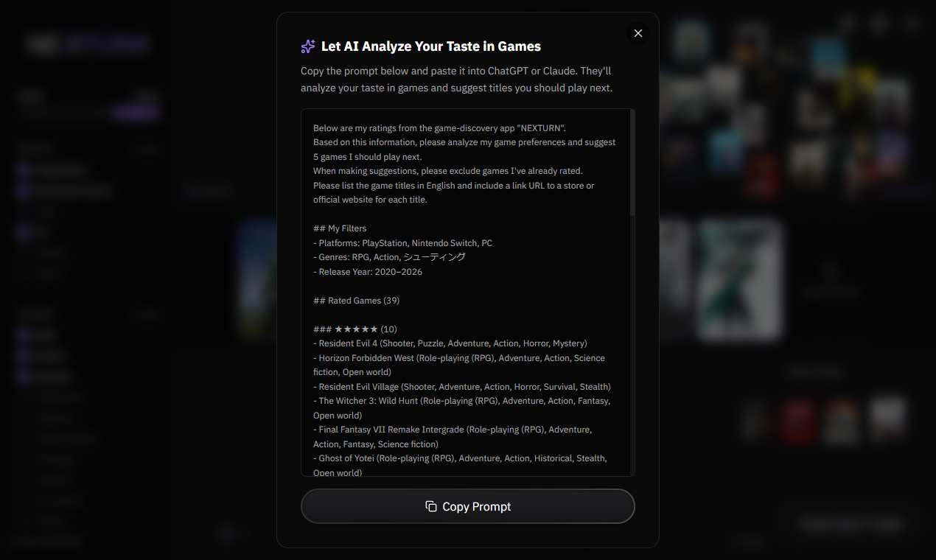Image resolution: width=936 pixels, height=560 pixels.
Task: Click the Final Fantasy VII Remake Intergrade entry
Action: pyautogui.click(x=453, y=437)
